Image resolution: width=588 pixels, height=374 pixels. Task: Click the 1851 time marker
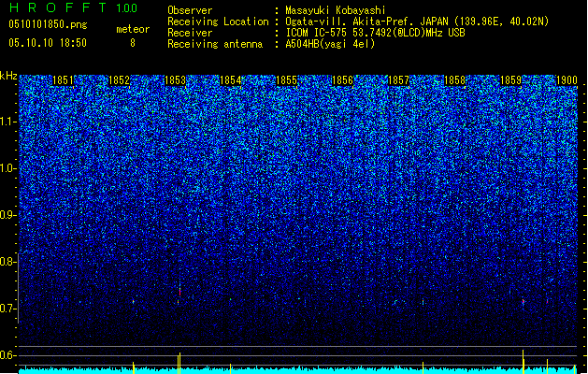[63, 80]
